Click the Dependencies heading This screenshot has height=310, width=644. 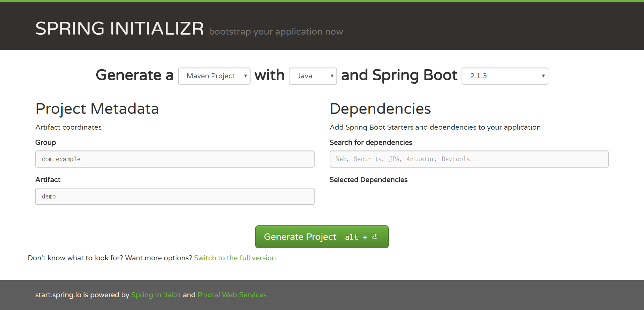click(x=380, y=109)
